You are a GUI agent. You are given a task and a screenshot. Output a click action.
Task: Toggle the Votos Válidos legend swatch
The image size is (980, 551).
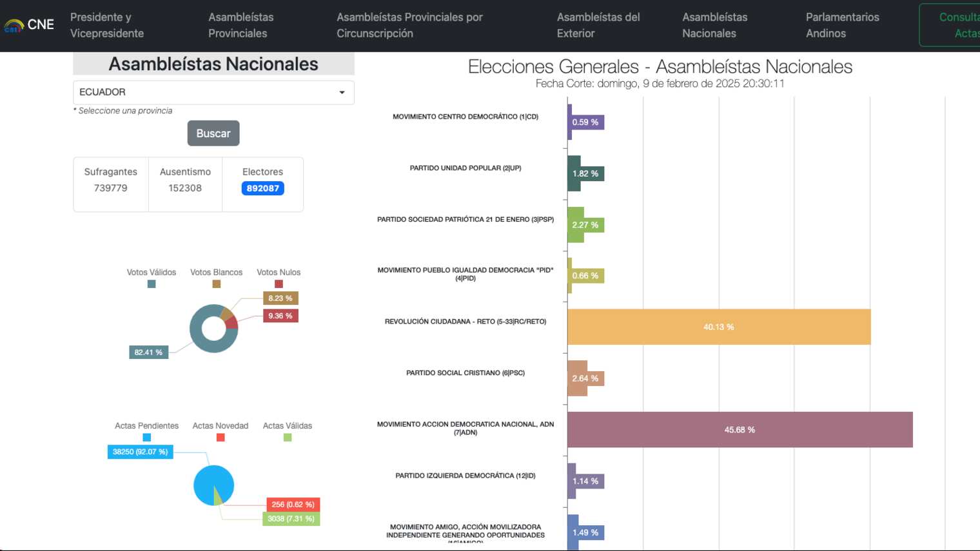152,284
